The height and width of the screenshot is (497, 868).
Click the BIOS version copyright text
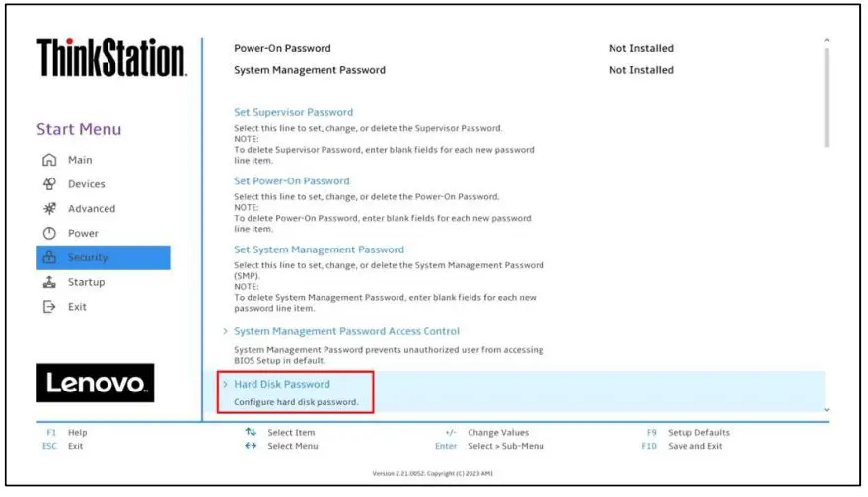point(432,473)
